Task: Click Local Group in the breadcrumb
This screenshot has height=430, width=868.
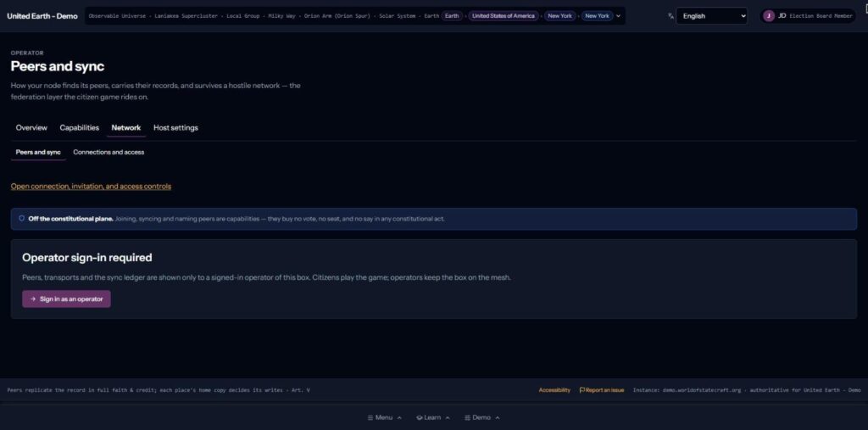Action: (243, 16)
